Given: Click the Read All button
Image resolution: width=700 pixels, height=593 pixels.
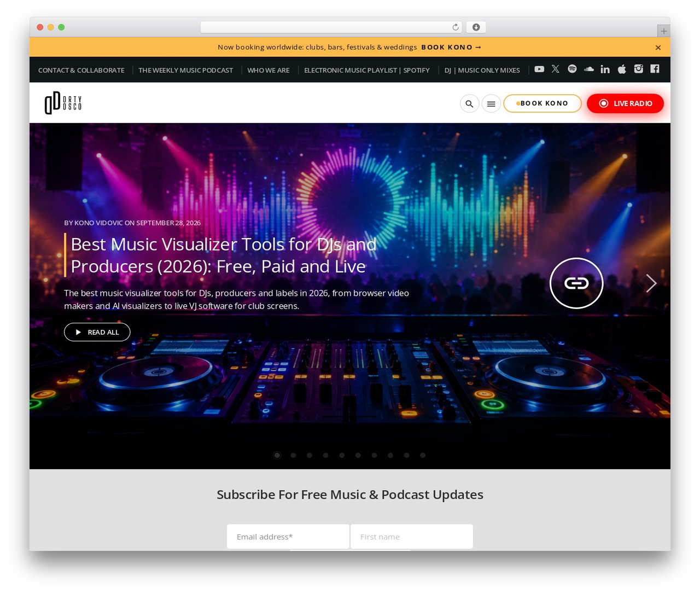Looking at the screenshot, I should (97, 332).
